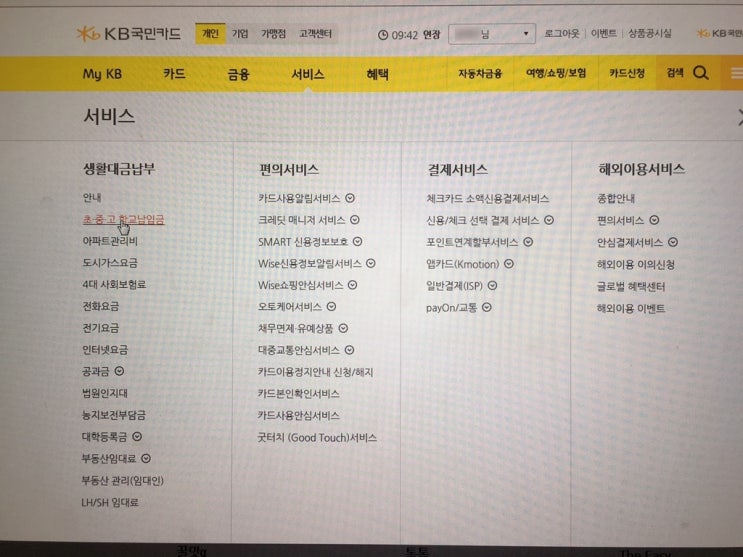Extend session with 연장 button

(x=431, y=35)
